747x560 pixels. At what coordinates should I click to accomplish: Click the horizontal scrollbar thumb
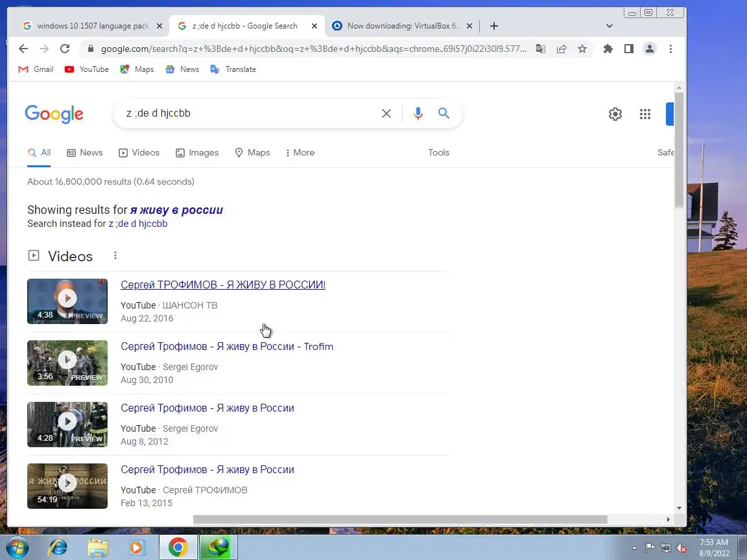400,519
